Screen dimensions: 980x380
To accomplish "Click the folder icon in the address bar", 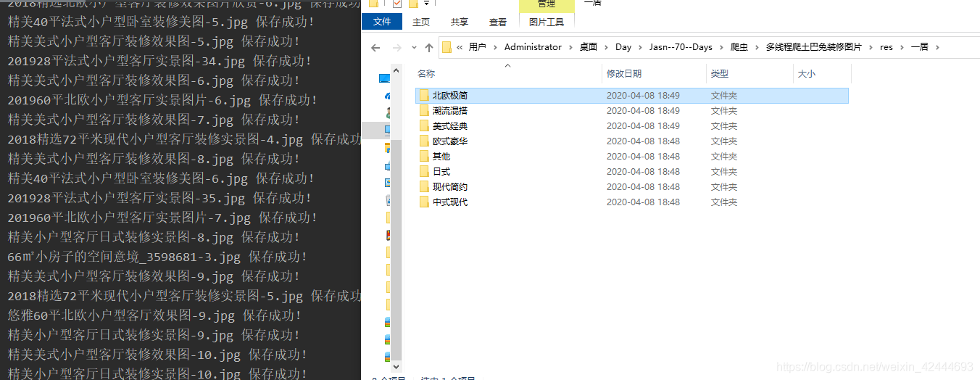I will 447,47.
